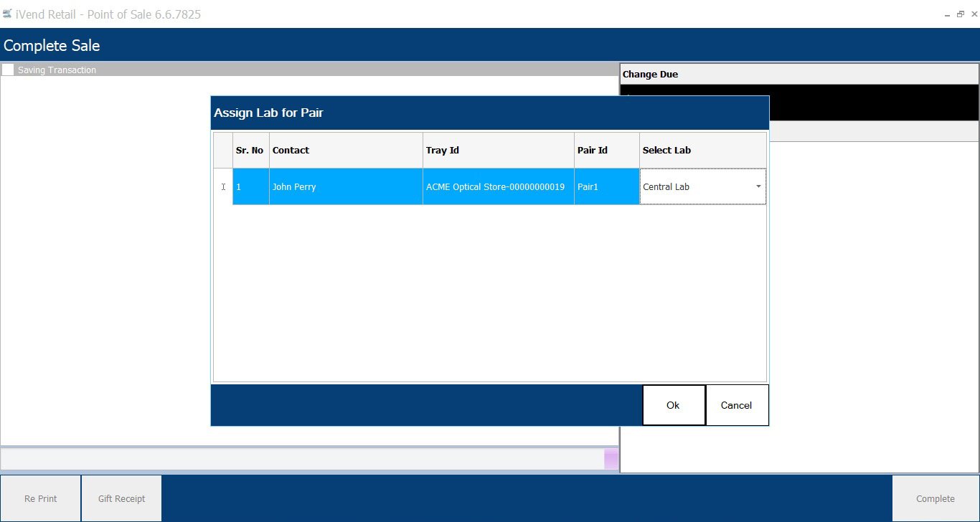Click the Pair Id column header
980x522 pixels.
tap(606, 151)
